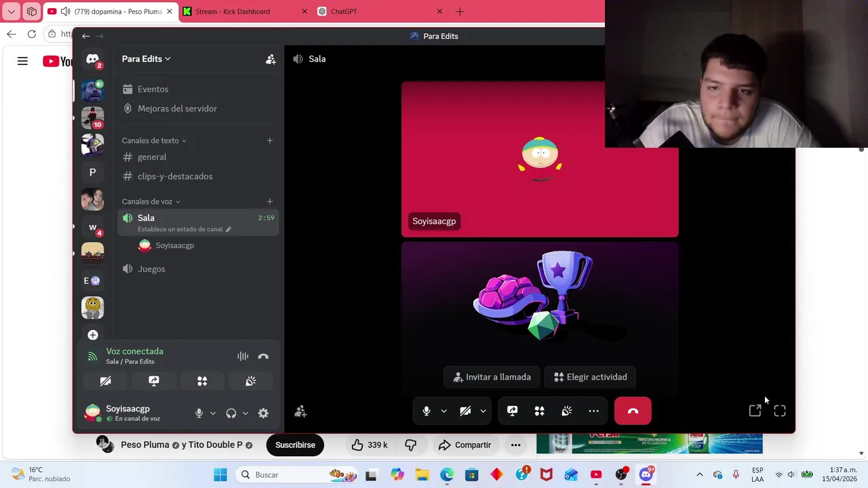Collapse the Canales de texto category
The width and height of the screenshot is (868, 488).
154,140
